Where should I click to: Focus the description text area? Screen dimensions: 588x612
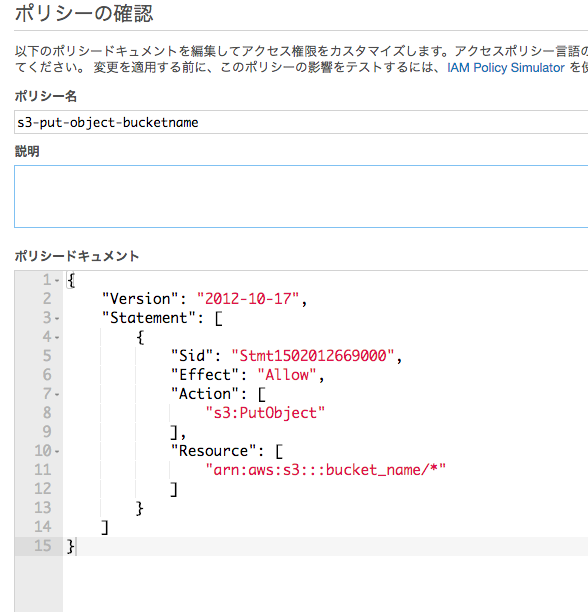click(301, 196)
